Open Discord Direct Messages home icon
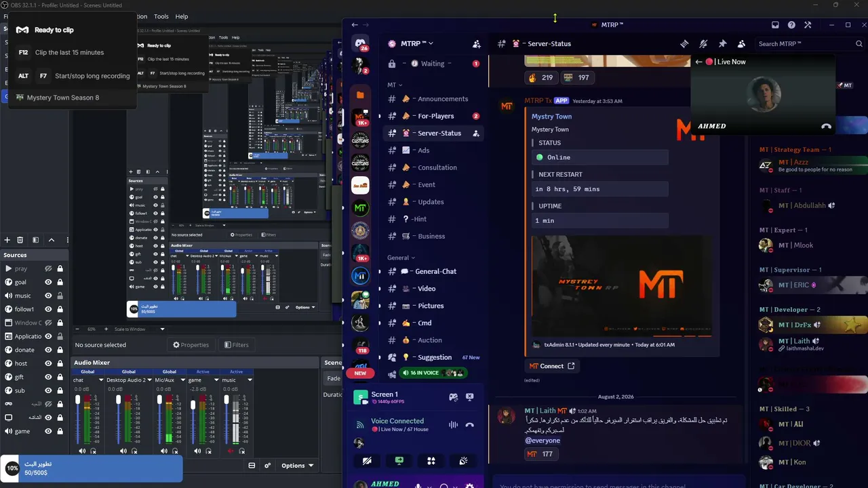This screenshot has width=868, height=488. (x=361, y=43)
